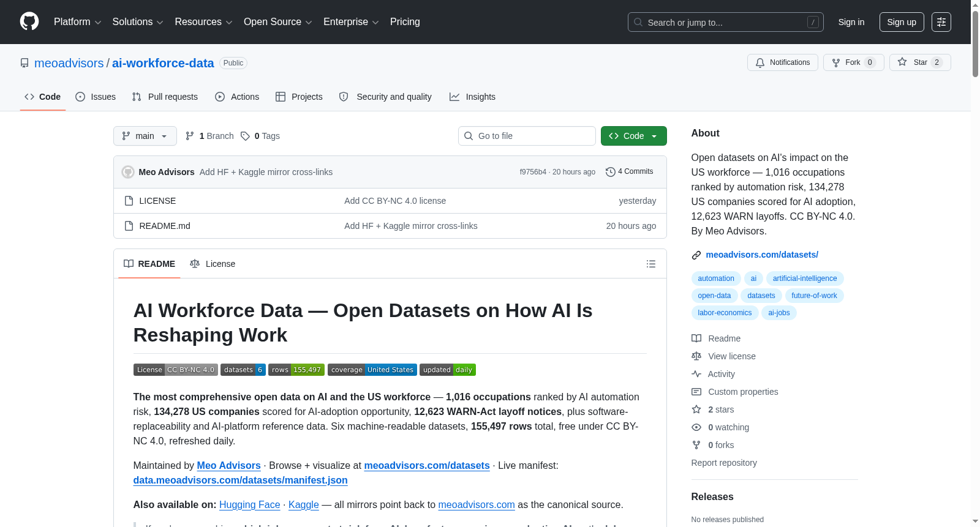The height and width of the screenshot is (527, 980).
Task: Click the Meo Advisors avatar
Action: (x=128, y=172)
